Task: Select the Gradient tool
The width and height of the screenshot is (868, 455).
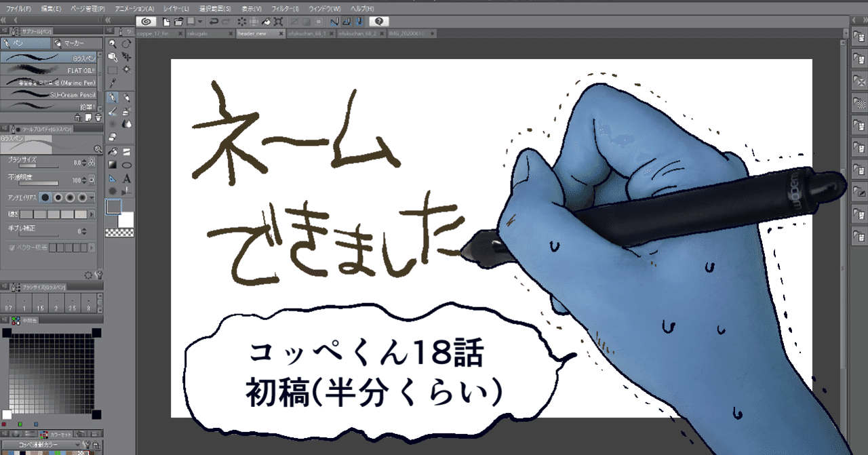Action: (113, 165)
